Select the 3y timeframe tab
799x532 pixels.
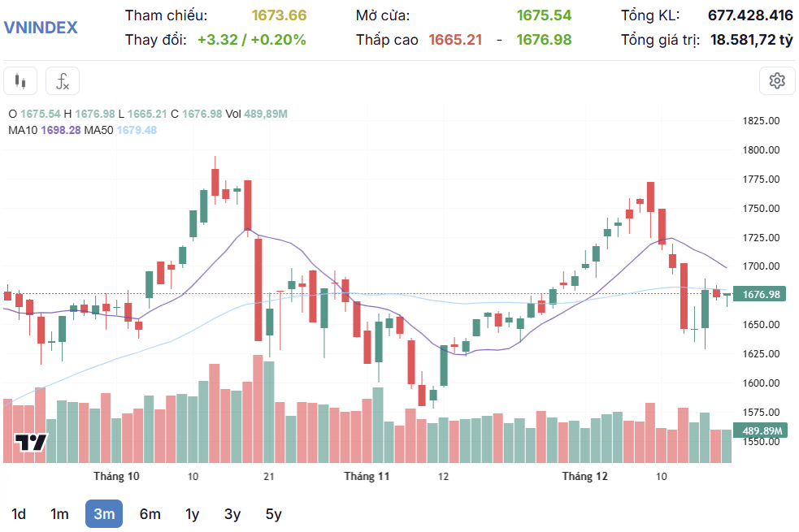(232, 513)
